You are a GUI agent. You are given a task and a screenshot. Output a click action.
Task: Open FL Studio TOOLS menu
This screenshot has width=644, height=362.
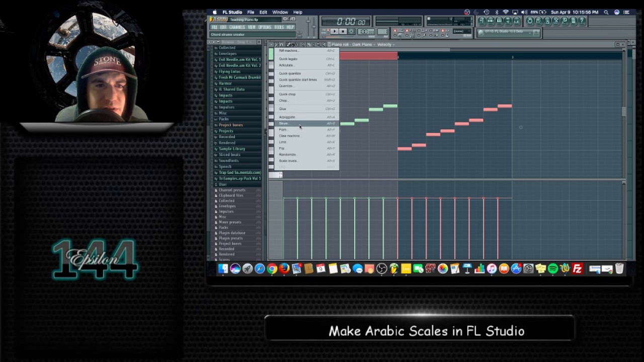[279, 27]
